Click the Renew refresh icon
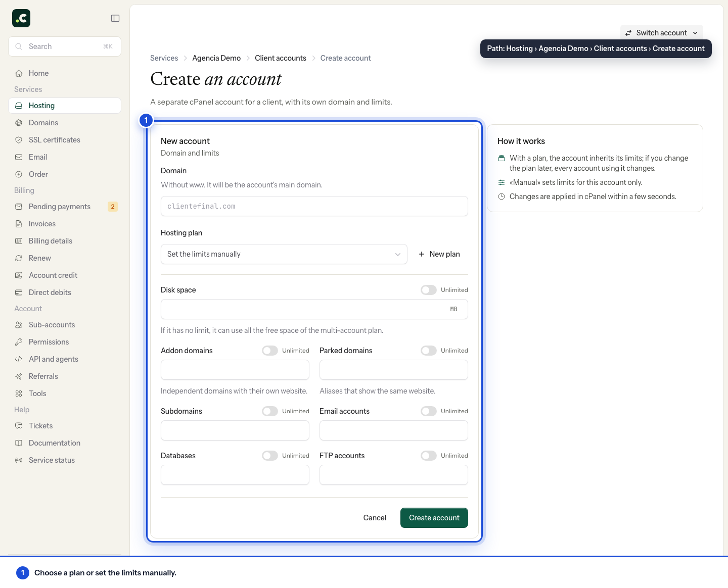The height and width of the screenshot is (588, 728). coord(19,258)
